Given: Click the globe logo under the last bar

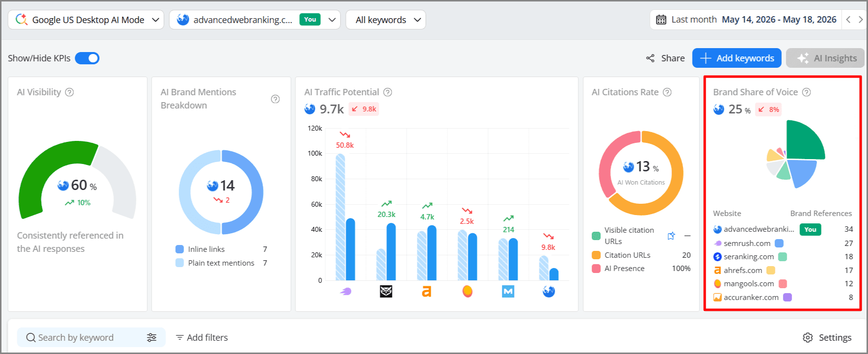Looking at the screenshot, I should click(549, 292).
